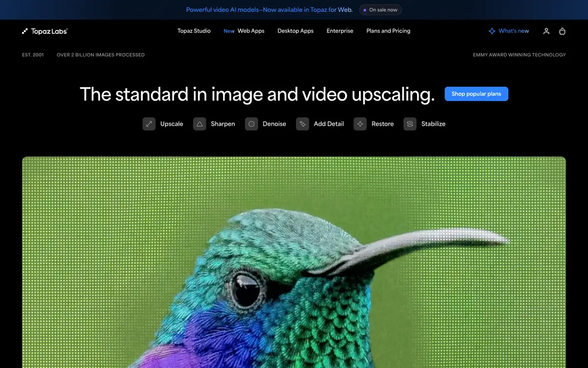Image resolution: width=588 pixels, height=368 pixels.
Task: Click the What's new link
Action: [514, 31]
